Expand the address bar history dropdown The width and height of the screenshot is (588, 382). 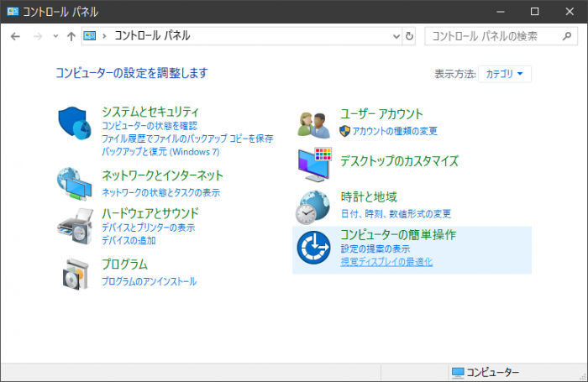[396, 36]
